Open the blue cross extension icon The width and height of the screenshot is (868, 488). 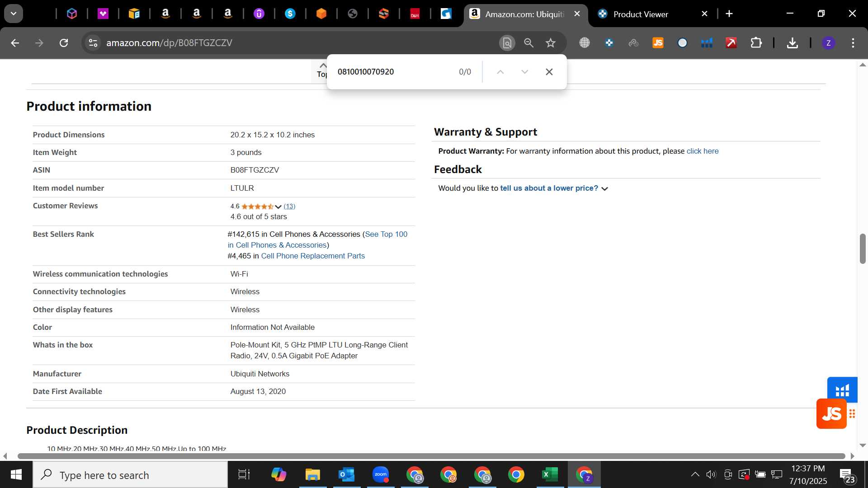609,43
